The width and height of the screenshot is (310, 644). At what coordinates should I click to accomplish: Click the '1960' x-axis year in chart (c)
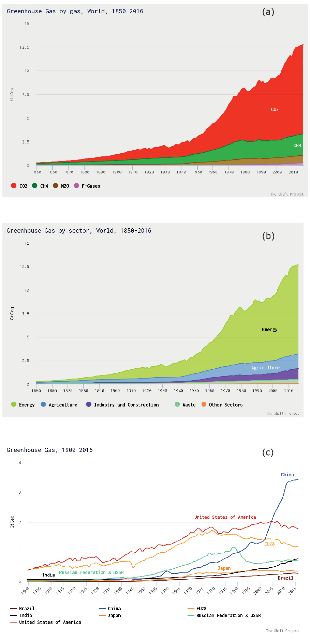165,591
